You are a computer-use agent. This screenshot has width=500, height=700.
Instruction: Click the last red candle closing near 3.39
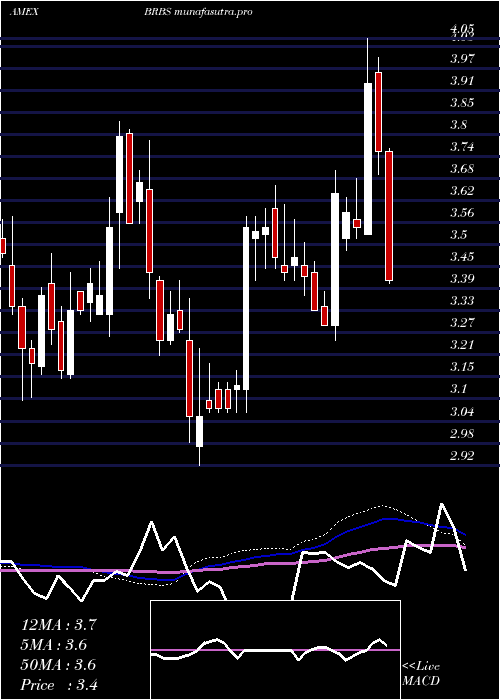(389, 216)
